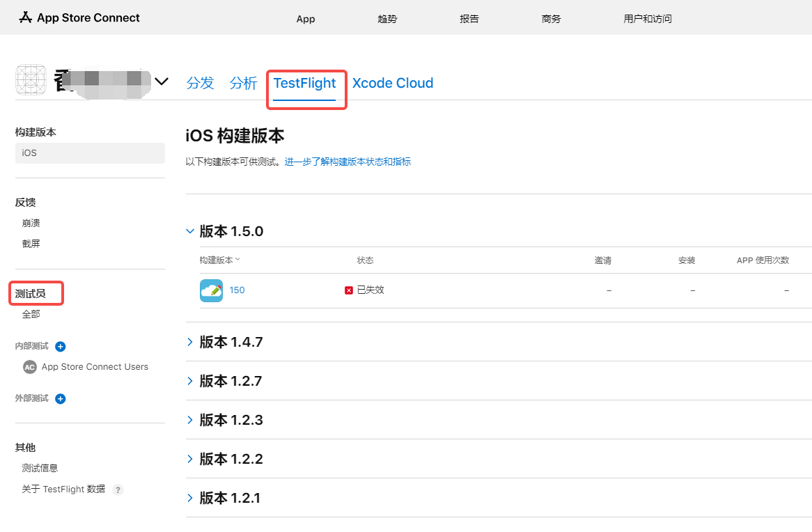Image resolution: width=812 pixels, height=532 pixels.
Task: Click the 内部测试 label in the sidebar
Action: pos(31,346)
